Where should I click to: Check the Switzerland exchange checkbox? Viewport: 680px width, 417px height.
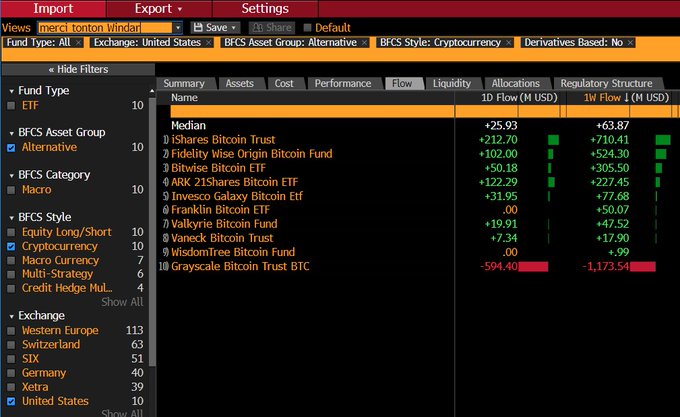11,345
